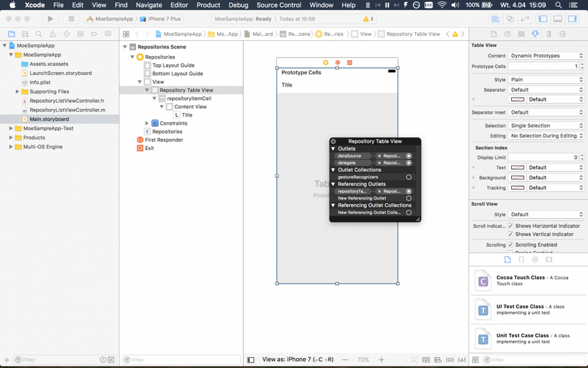Open the Selection Single Selection dropdown
The image size is (588, 368).
click(x=546, y=125)
